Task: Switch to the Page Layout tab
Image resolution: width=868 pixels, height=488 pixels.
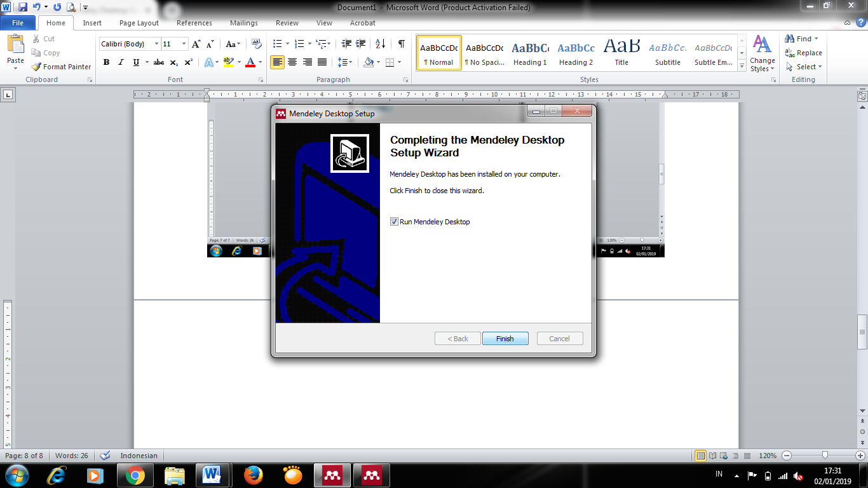Action: coord(139,23)
